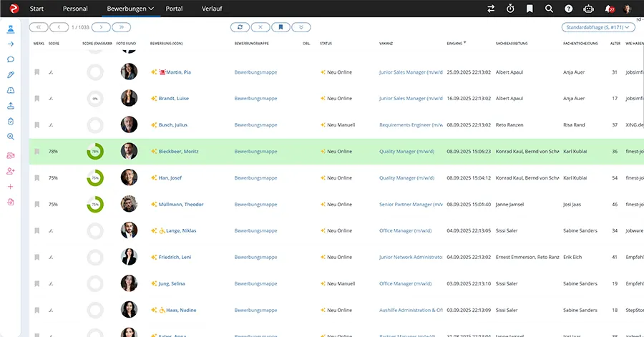Click the add person icon in sidebar

pyautogui.click(x=11, y=171)
